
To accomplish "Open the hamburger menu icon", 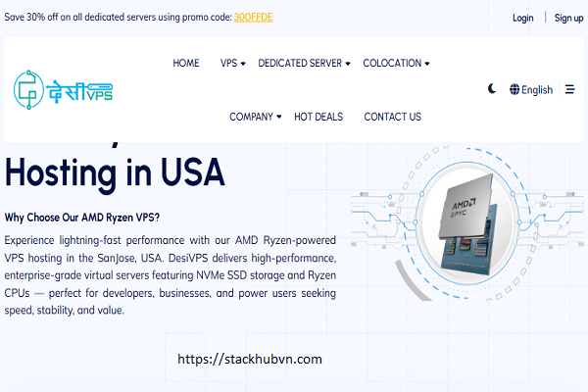I will click(570, 89).
